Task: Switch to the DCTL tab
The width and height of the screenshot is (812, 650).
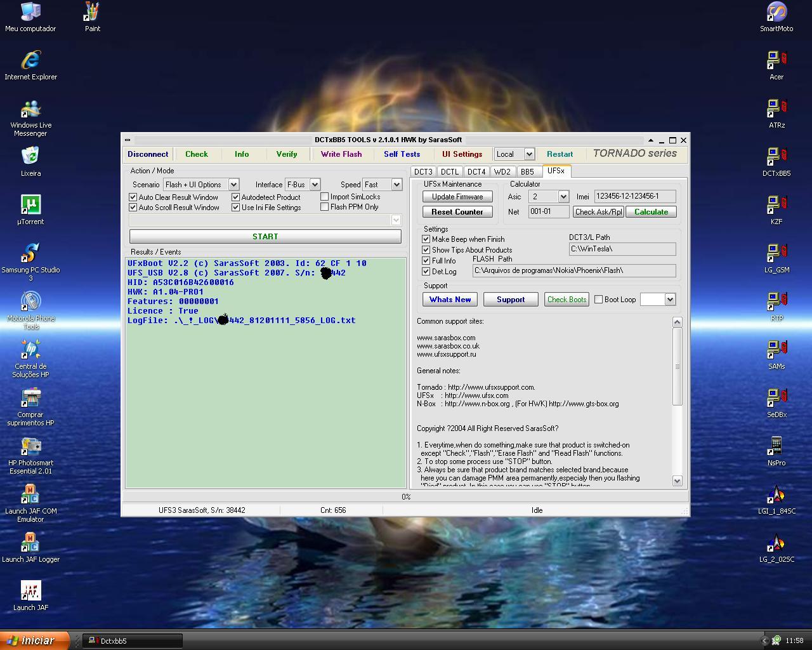Action: [450, 171]
